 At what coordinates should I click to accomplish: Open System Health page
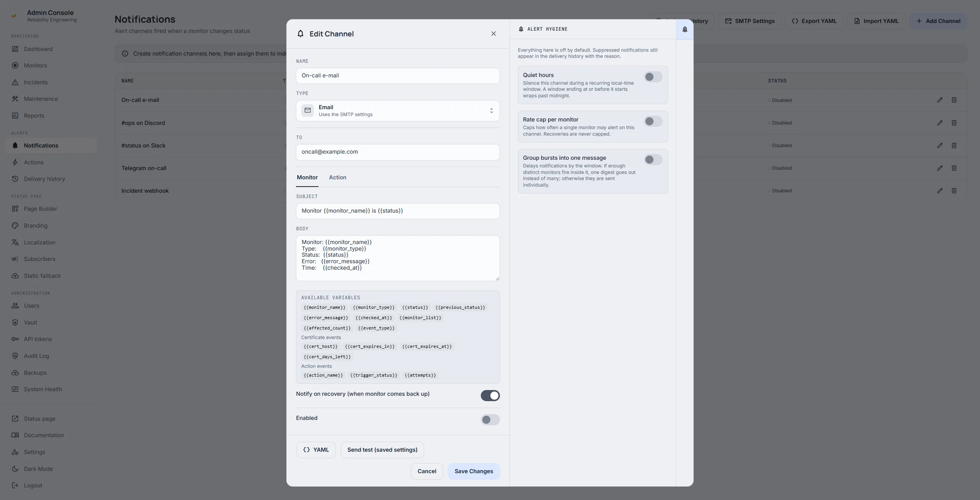click(x=51, y=389)
